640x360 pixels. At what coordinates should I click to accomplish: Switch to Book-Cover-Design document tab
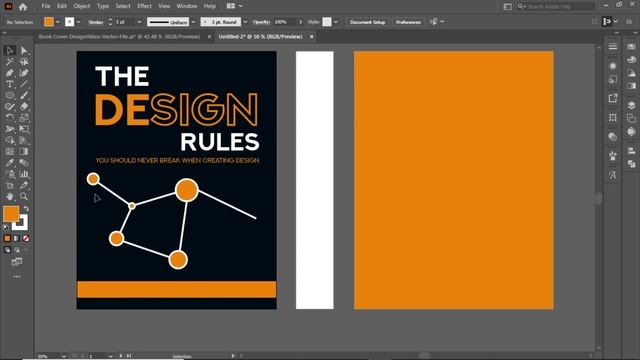(119, 37)
